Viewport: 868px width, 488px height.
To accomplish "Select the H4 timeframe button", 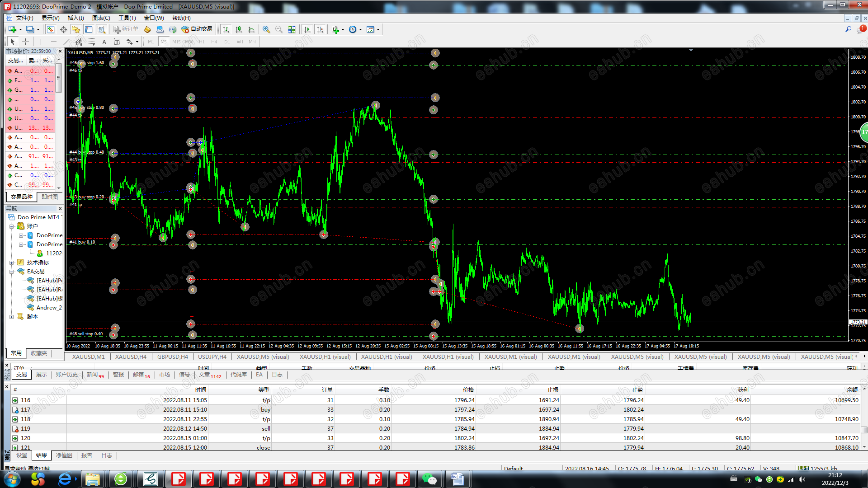I will pyautogui.click(x=214, y=42).
